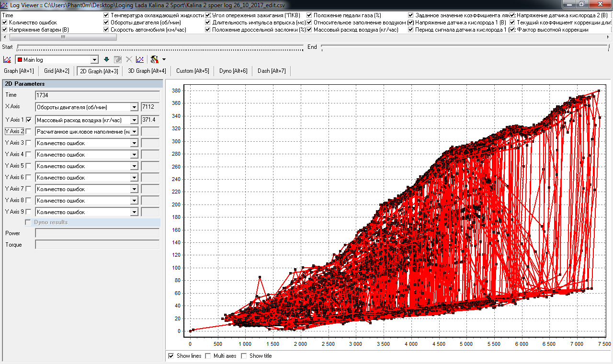
Task: Expand the Main log selector dropdown
Action: [94, 60]
